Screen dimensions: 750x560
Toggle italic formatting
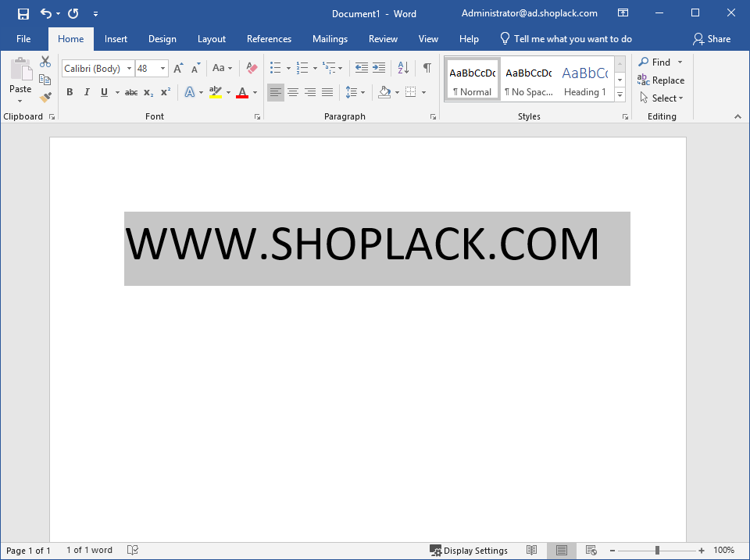pos(87,92)
